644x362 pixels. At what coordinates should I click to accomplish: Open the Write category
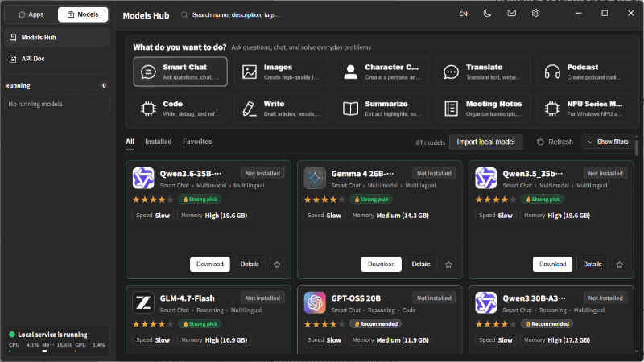point(281,109)
